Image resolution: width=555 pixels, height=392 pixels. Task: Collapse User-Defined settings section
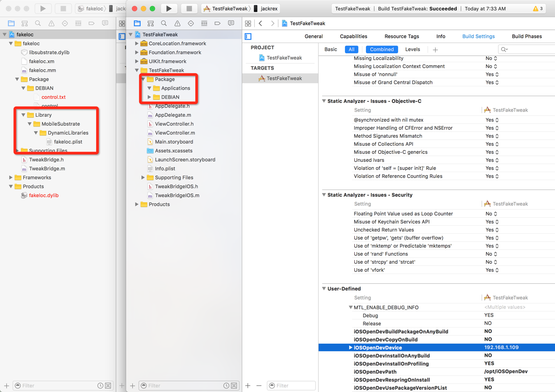coord(324,289)
